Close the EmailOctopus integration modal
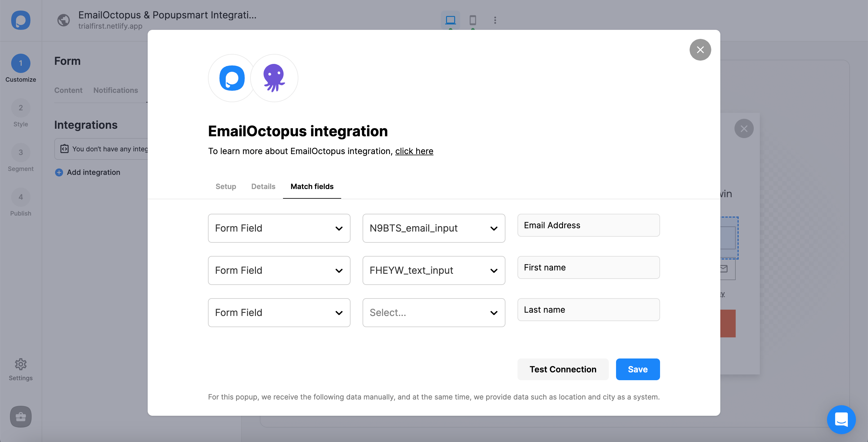This screenshot has width=868, height=442. (x=700, y=50)
